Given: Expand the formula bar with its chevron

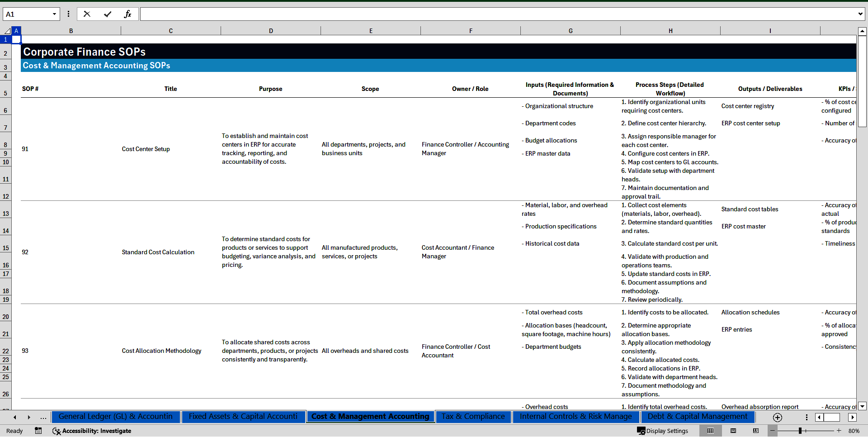Looking at the screenshot, I should pos(860,14).
